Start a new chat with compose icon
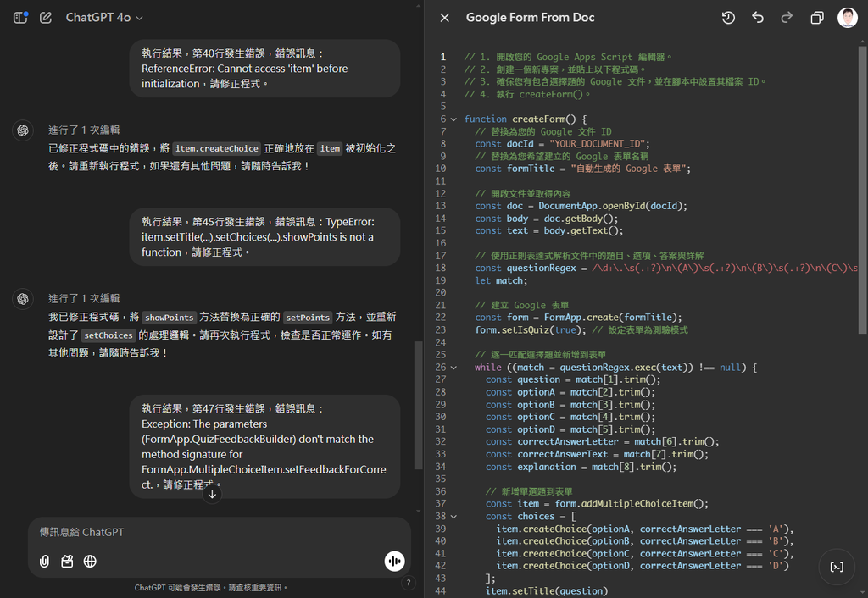The image size is (868, 598). point(46,18)
